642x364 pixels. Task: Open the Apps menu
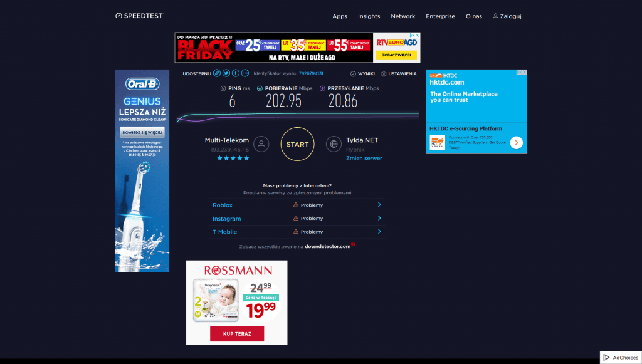[x=340, y=16]
